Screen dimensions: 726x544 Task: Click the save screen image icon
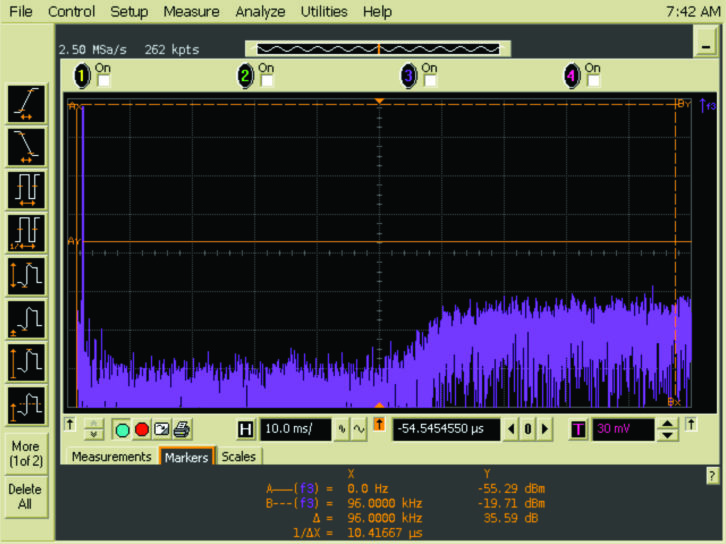162,430
